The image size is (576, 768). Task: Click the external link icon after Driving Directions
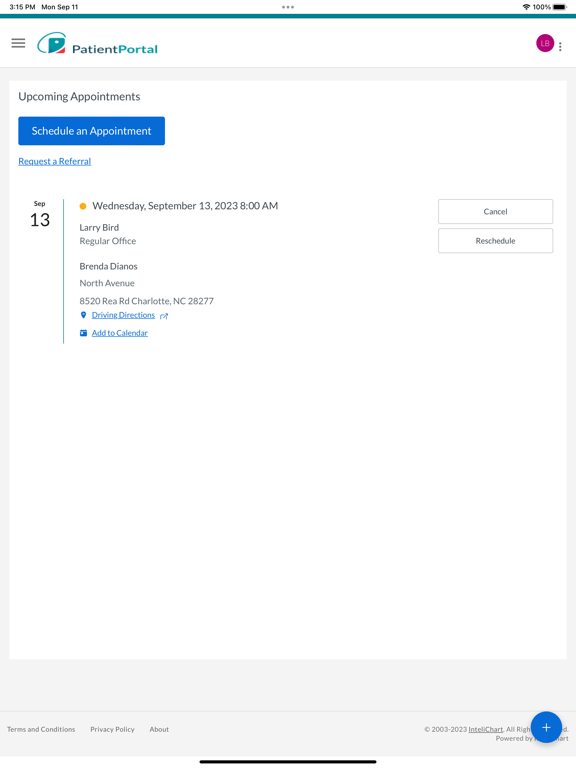click(164, 316)
